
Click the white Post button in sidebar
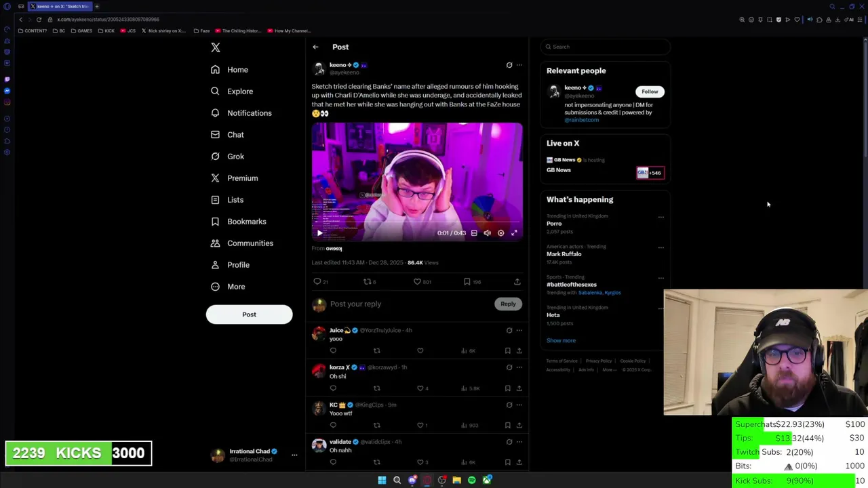tap(249, 314)
